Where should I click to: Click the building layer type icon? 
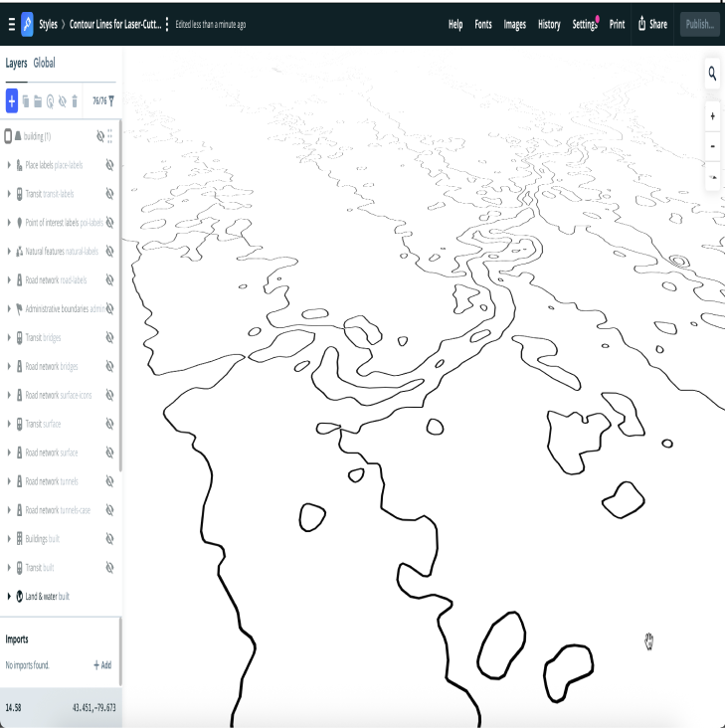click(x=18, y=136)
